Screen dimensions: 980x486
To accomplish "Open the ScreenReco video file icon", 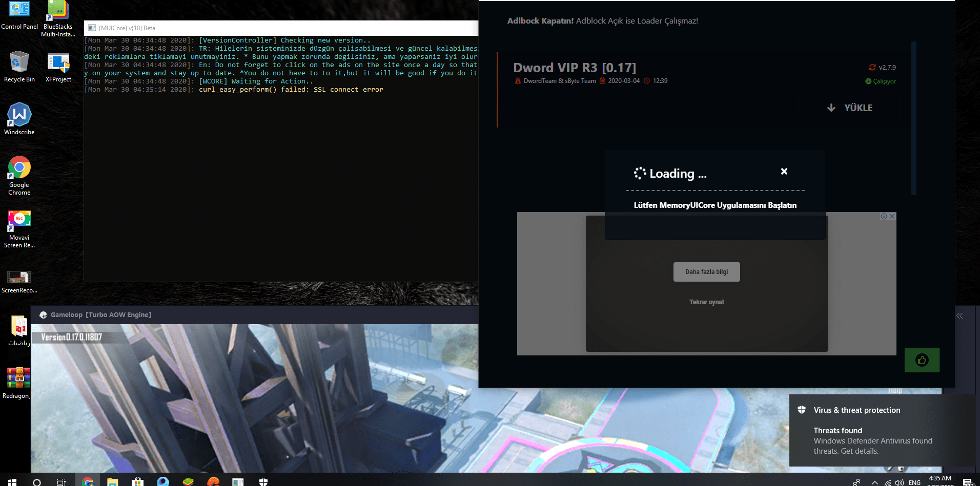I will pos(19,282).
